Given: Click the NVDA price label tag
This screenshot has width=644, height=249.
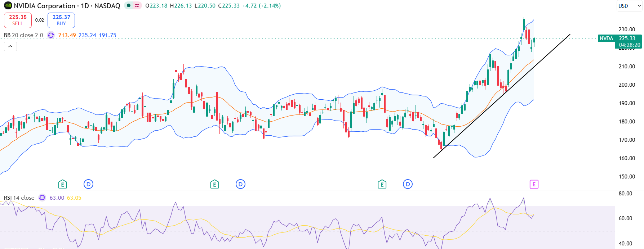Looking at the screenshot, I should [606, 39].
